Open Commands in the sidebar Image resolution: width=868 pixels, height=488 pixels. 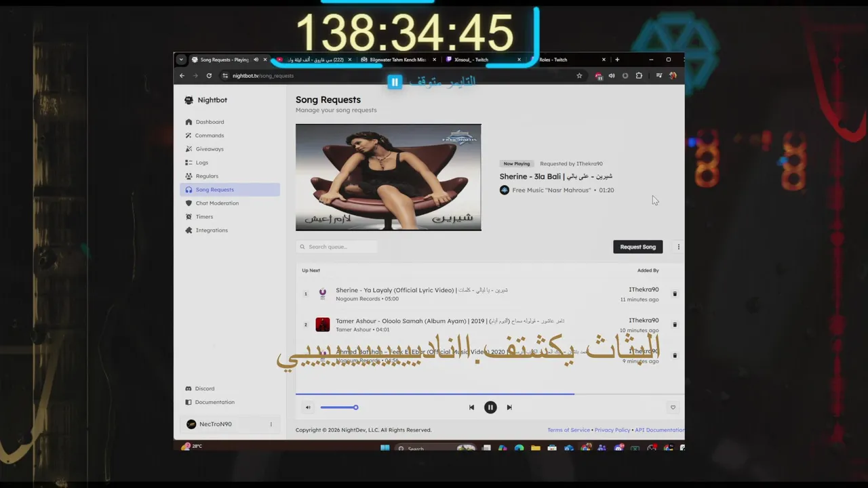coord(230,136)
